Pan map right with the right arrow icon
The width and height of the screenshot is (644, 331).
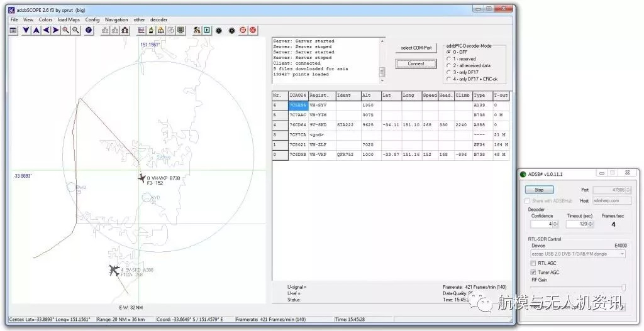[55, 30]
